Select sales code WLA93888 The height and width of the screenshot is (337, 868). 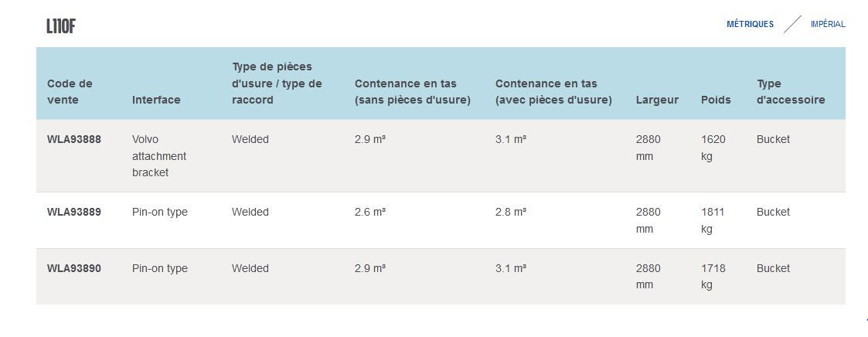pos(74,140)
